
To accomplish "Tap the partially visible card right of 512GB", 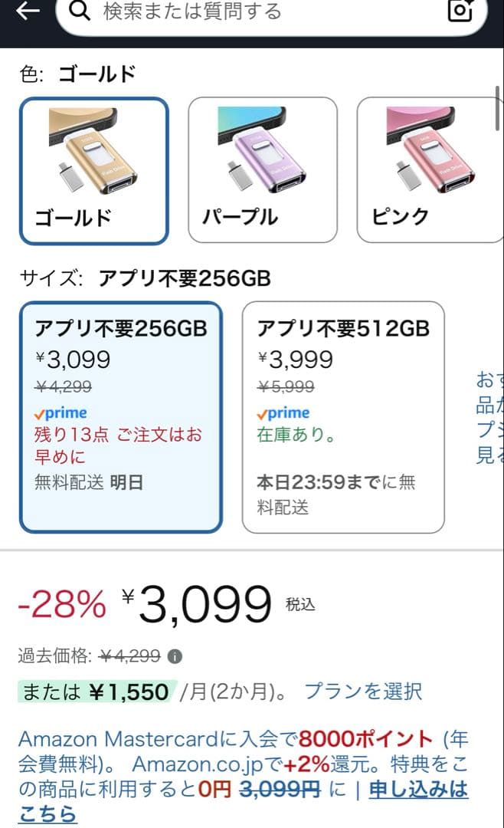I will [487, 417].
